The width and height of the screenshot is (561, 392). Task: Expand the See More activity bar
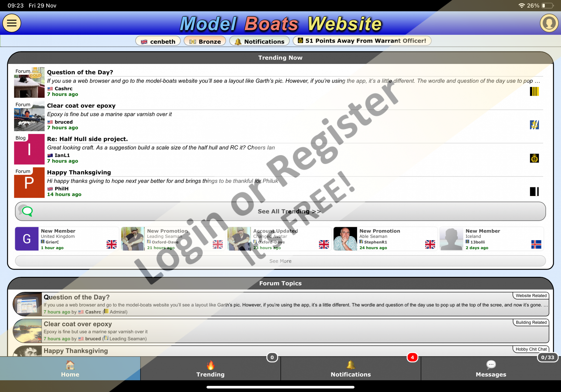click(280, 261)
